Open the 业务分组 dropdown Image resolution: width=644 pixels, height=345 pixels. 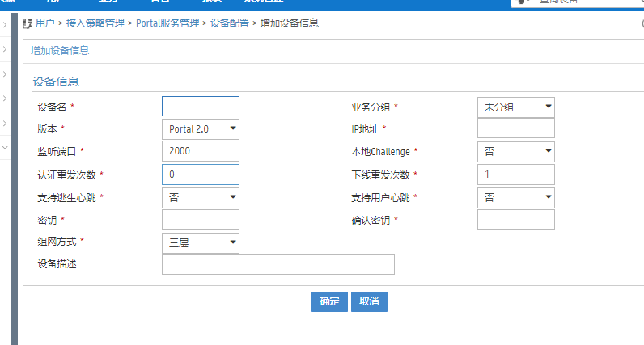pyautogui.click(x=516, y=107)
